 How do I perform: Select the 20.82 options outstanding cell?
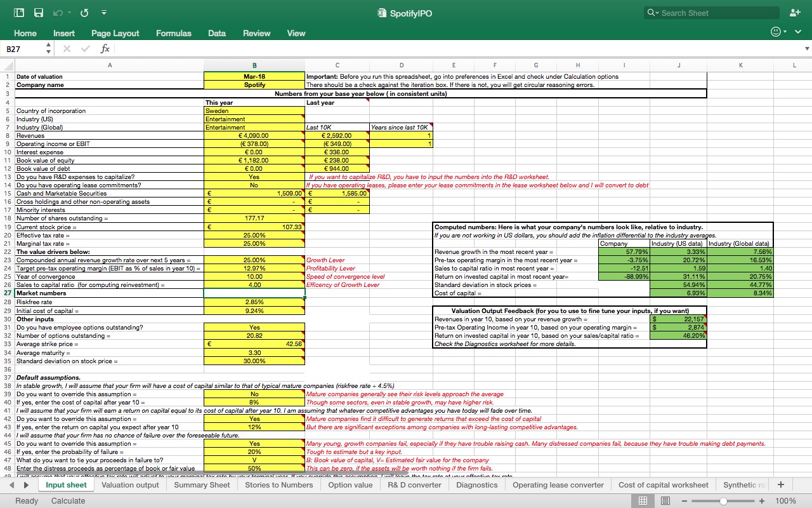pos(254,335)
